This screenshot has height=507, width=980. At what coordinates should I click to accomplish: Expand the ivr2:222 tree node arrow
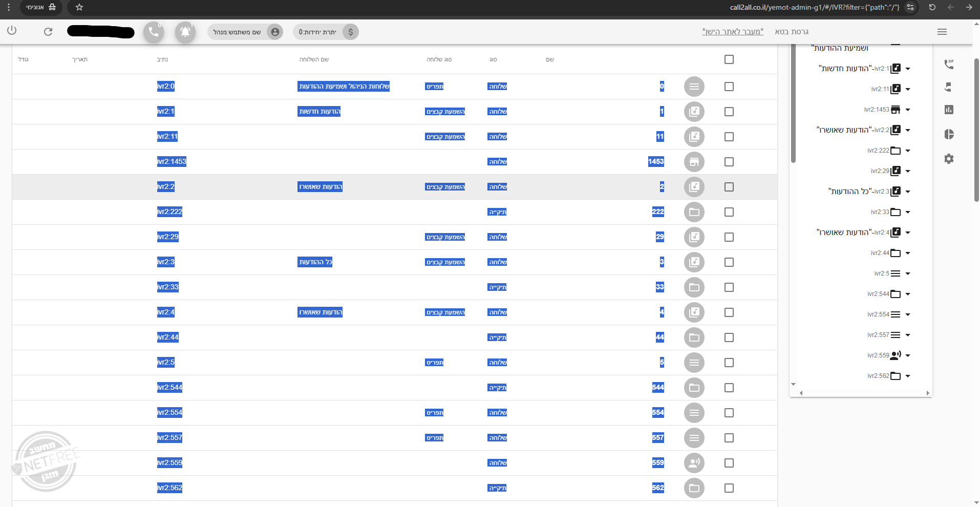(x=908, y=151)
